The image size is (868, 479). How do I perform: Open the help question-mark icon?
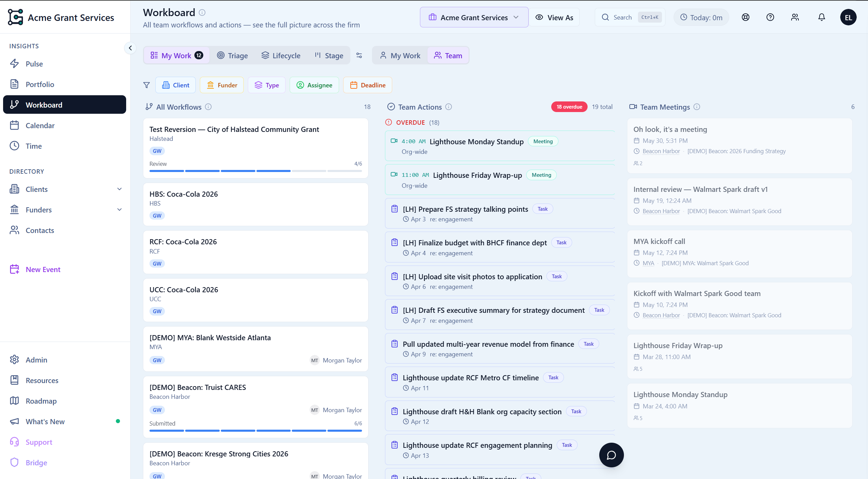(770, 17)
